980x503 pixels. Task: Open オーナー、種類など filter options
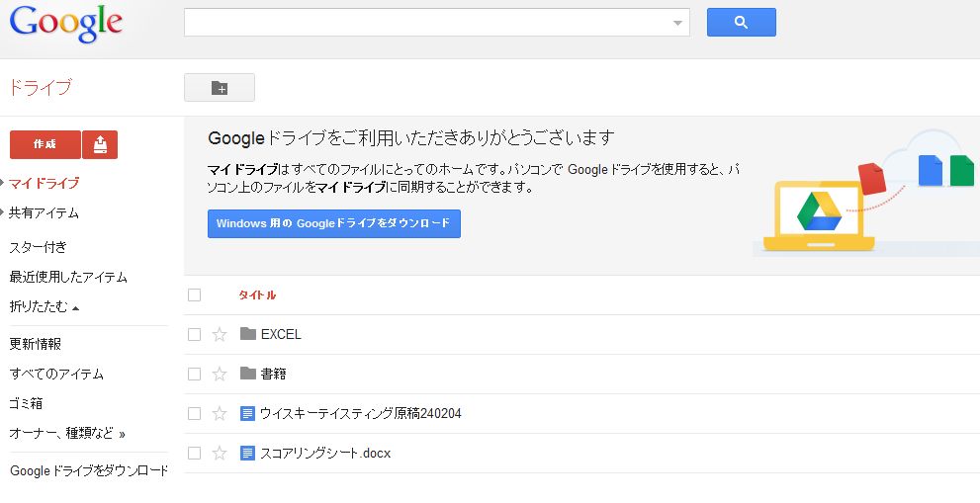click(x=67, y=433)
